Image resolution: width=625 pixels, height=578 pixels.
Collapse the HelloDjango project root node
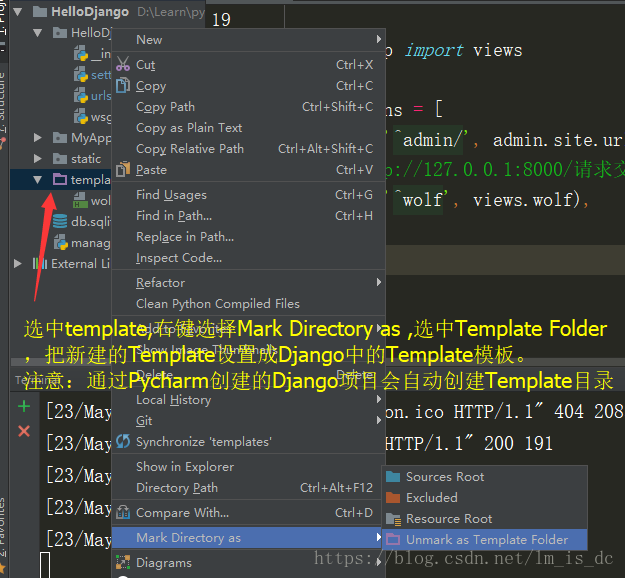[x=18, y=12]
